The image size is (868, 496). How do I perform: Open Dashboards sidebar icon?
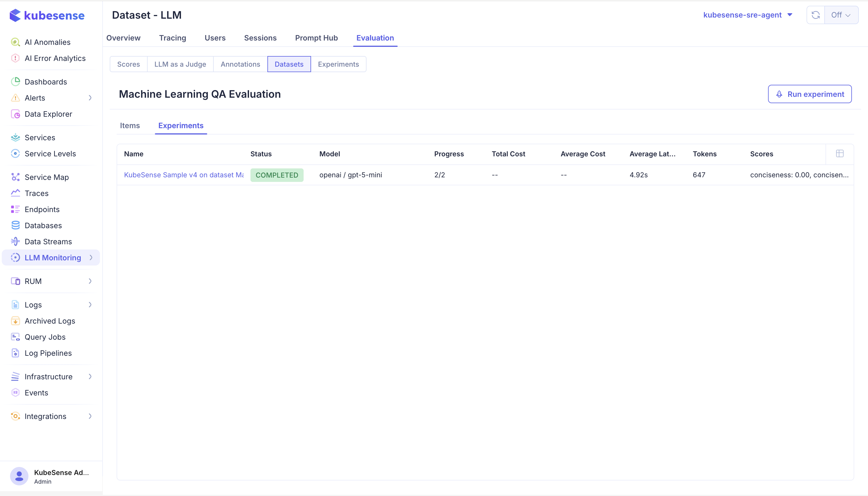point(15,82)
